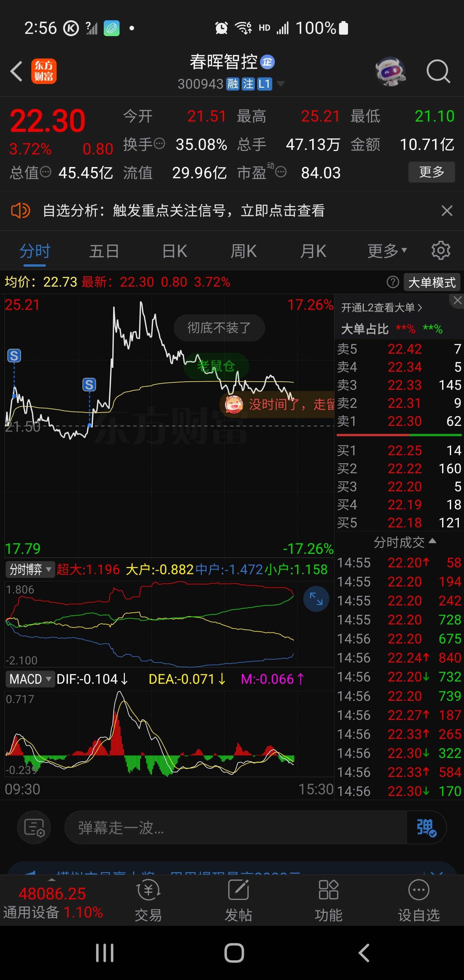Select the 买5 22.18 order row

[399, 523]
